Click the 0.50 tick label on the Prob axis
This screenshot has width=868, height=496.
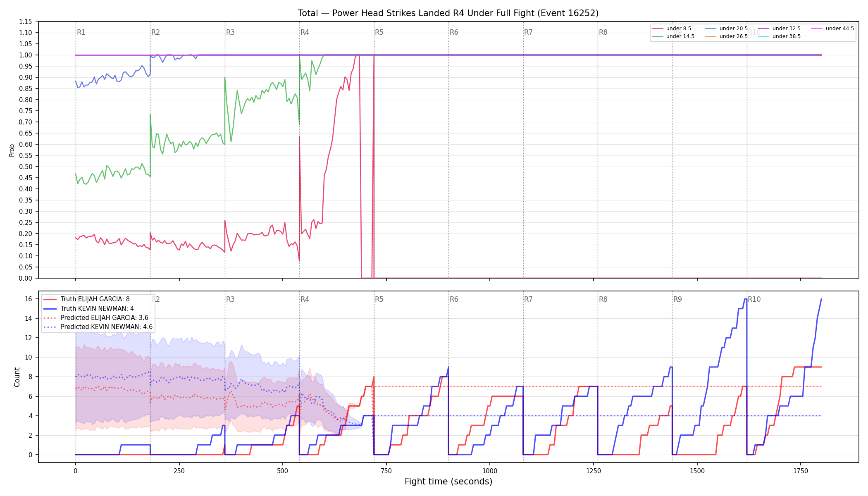pyautogui.click(x=25, y=167)
